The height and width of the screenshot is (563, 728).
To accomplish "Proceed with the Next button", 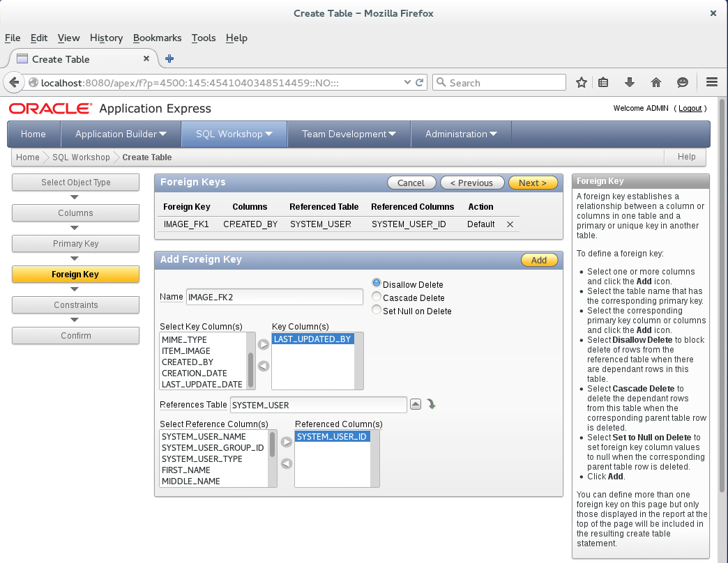I will coord(533,183).
